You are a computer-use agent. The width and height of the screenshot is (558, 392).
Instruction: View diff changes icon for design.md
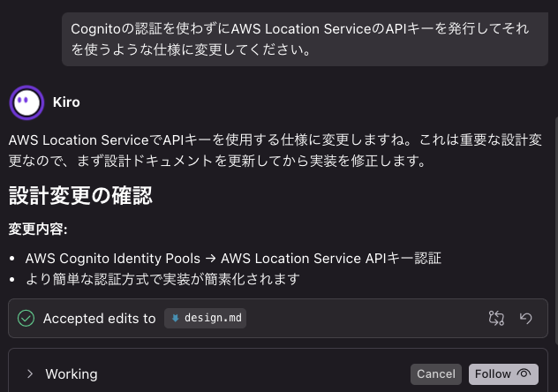(x=496, y=318)
